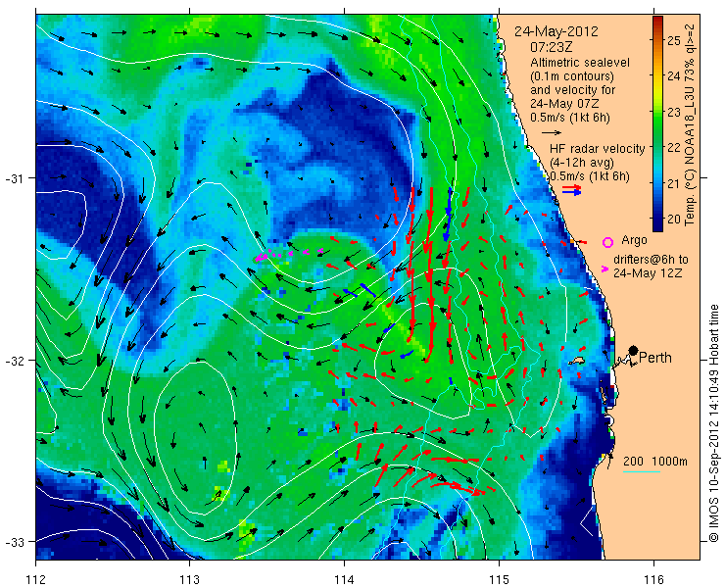Click the color bar value '25'

point(674,41)
